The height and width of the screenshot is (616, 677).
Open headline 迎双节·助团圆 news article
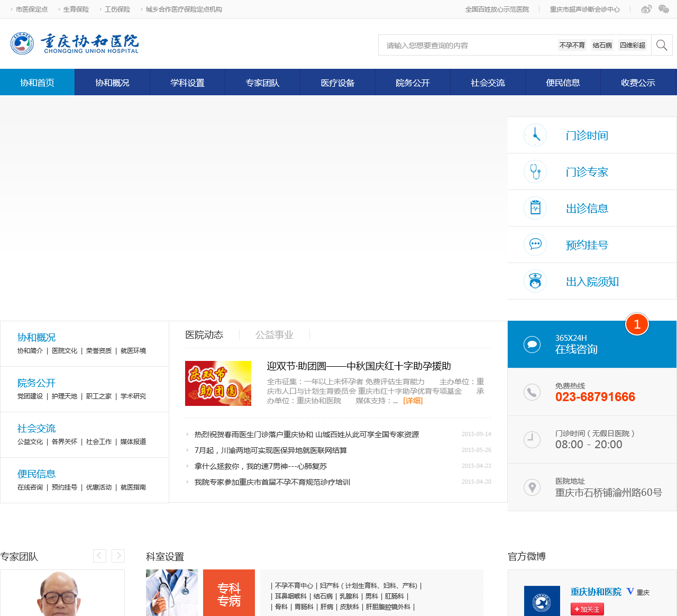(x=359, y=366)
